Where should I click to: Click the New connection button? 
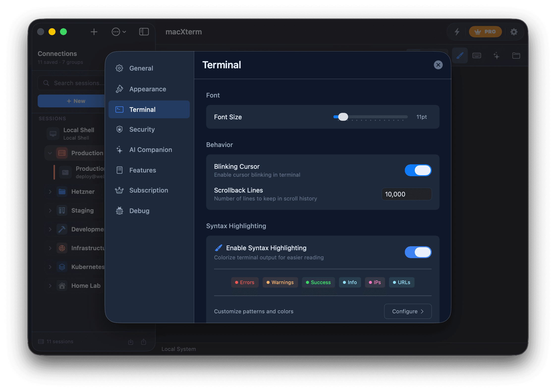[x=71, y=101]
